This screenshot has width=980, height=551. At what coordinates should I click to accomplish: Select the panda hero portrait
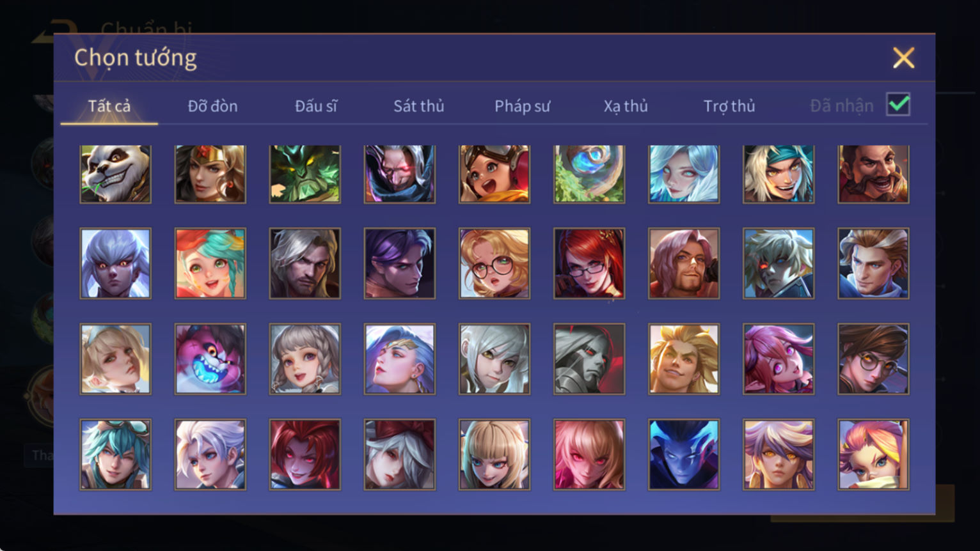[116, 174]
